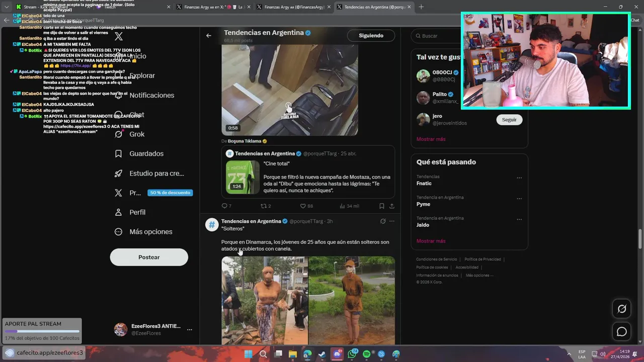Open Spotify from the taskbar
This screenshot has height=362, width=644.
(366, 354)
